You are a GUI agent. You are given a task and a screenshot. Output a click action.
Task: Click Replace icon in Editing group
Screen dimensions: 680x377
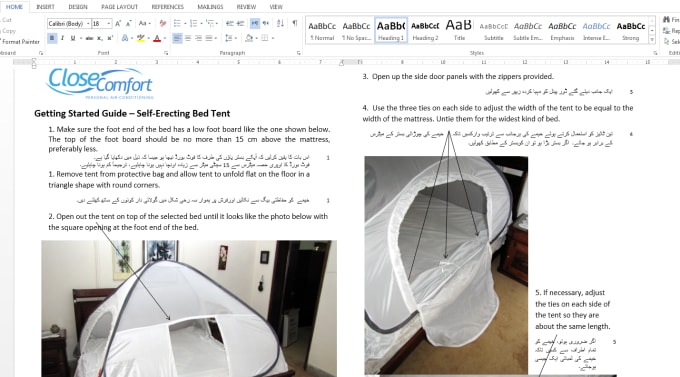tap(667, 31)
